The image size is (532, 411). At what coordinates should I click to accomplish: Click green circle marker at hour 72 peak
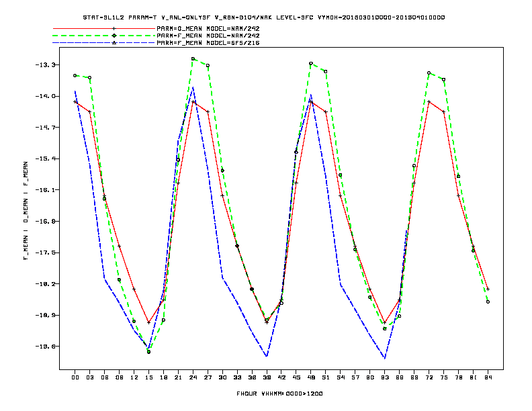[429, 73]
